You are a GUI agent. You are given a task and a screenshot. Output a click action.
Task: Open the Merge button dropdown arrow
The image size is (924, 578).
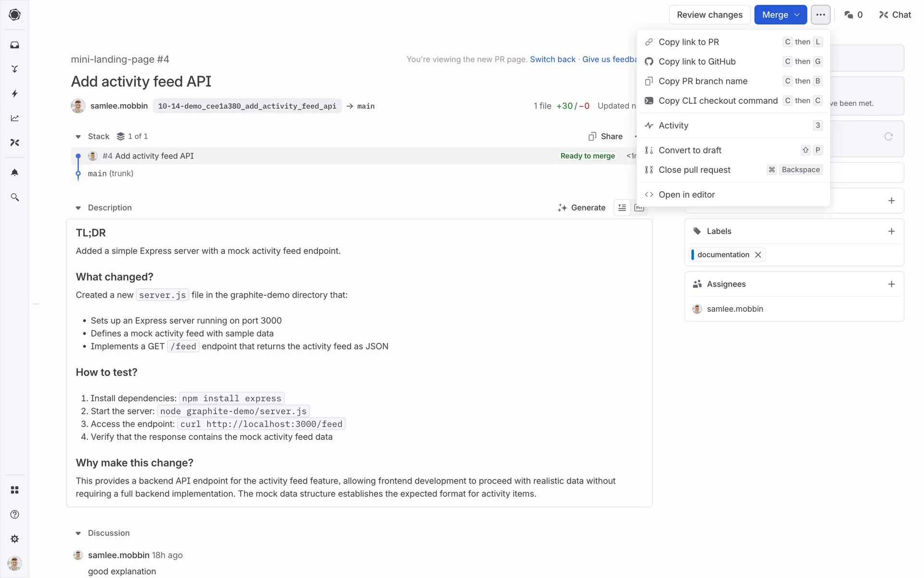(797, 15)
